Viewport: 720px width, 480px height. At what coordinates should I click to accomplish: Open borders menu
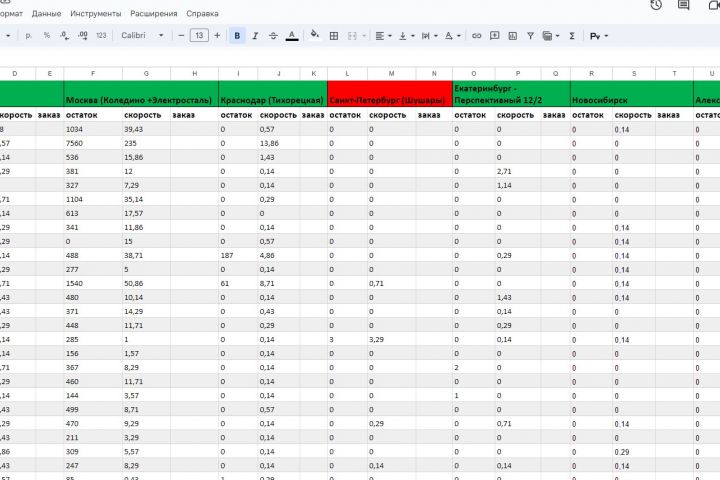(x=334, y=35)
